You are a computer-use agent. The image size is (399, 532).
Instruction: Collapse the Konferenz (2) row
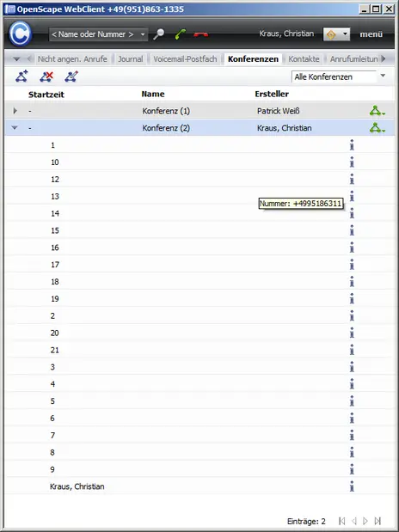(x=15, y=127)
